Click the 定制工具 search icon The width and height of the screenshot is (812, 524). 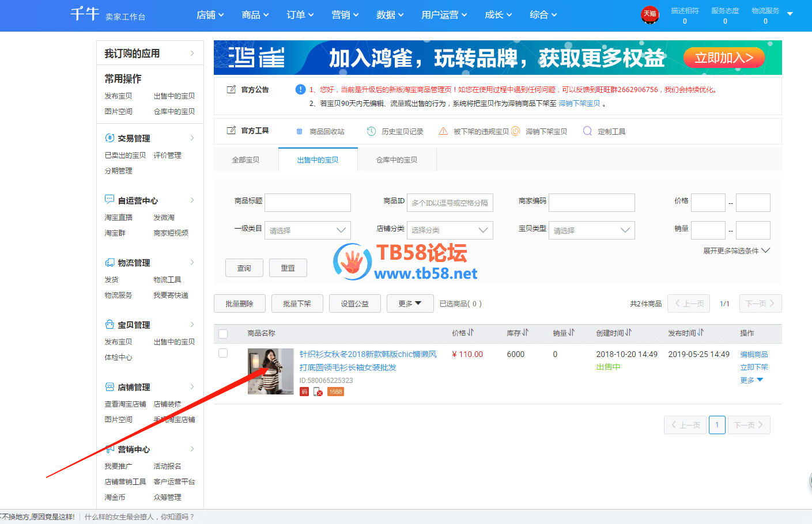(x=587, y=131)
